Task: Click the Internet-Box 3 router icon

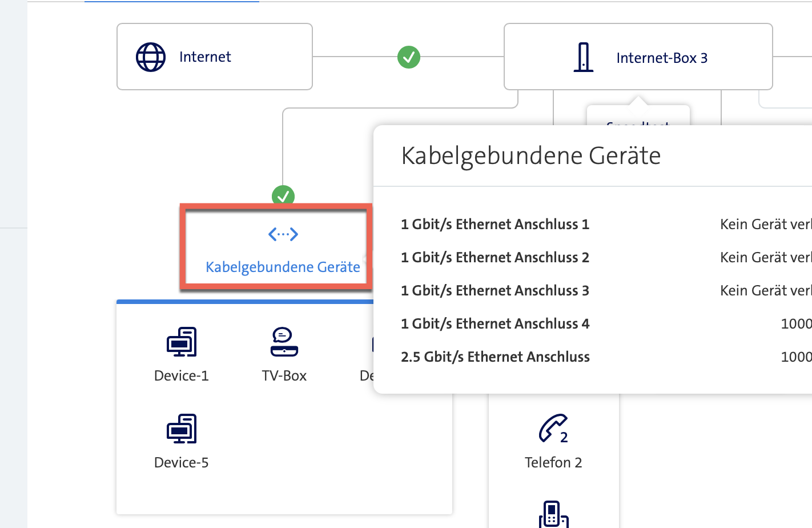Action: [583, 57]
